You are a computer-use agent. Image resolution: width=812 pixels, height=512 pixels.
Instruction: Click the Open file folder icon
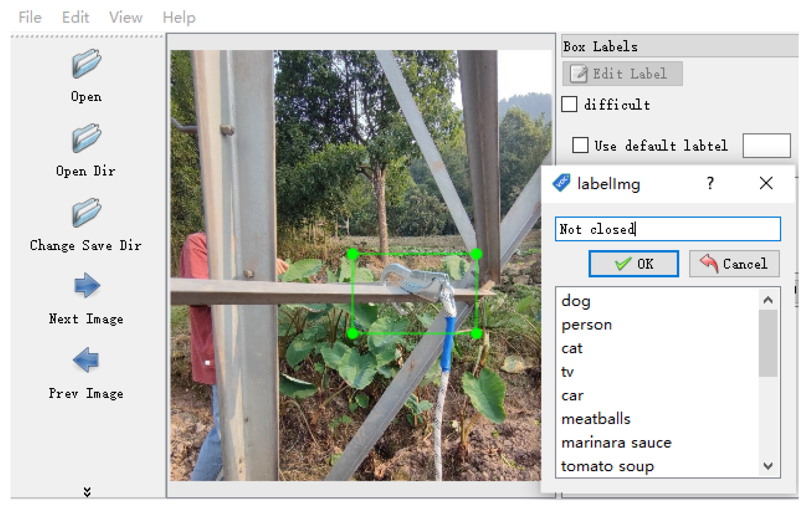pos(86,64)
